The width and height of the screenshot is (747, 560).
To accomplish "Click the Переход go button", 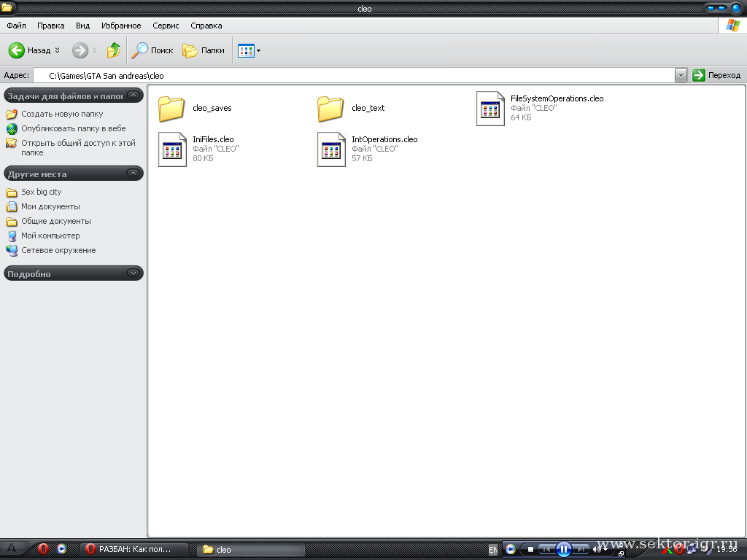I will tap(716, 75).
